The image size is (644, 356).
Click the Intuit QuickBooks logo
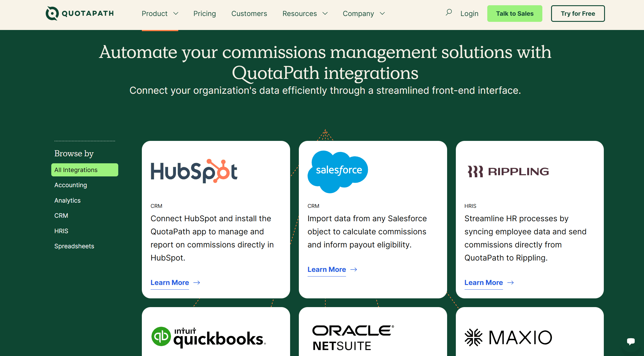point(209,337)
